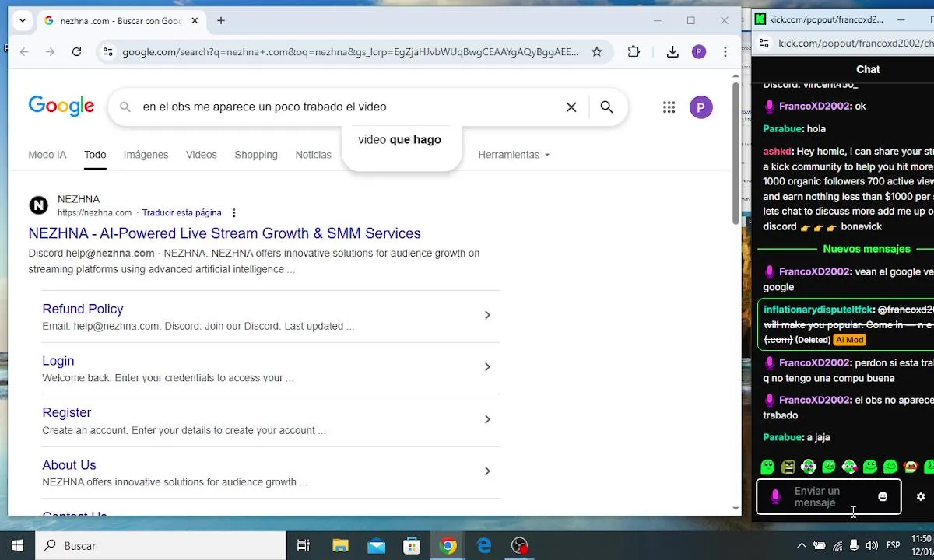Switch to Chrome on the taskbar

(448, 546)
